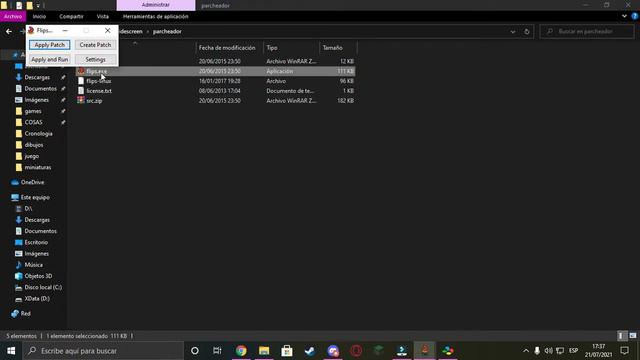Open the Flips app taskbar icon
Screen dimensions: 640x360
tap(425, 351)
